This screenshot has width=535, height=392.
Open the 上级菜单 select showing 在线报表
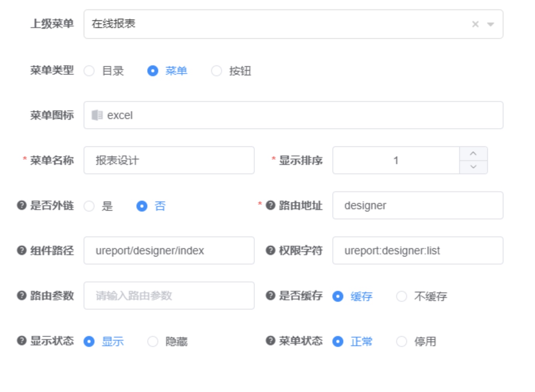coord(294,24)
